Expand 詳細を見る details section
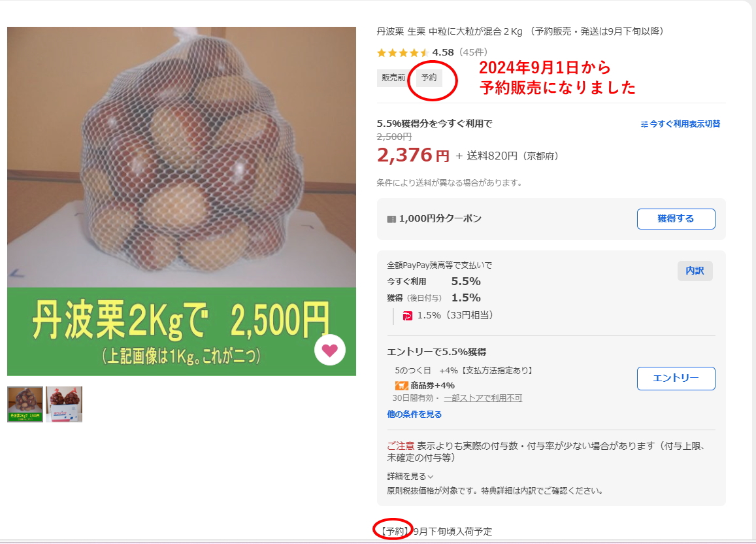This screenshot has height=544, width=756. [410, 477]
